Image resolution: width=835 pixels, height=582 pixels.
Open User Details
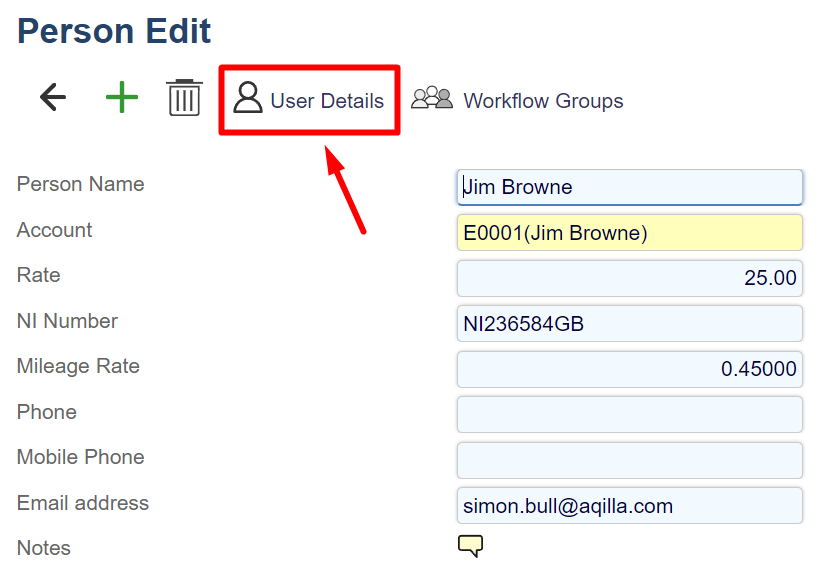[x=309, y=101]
